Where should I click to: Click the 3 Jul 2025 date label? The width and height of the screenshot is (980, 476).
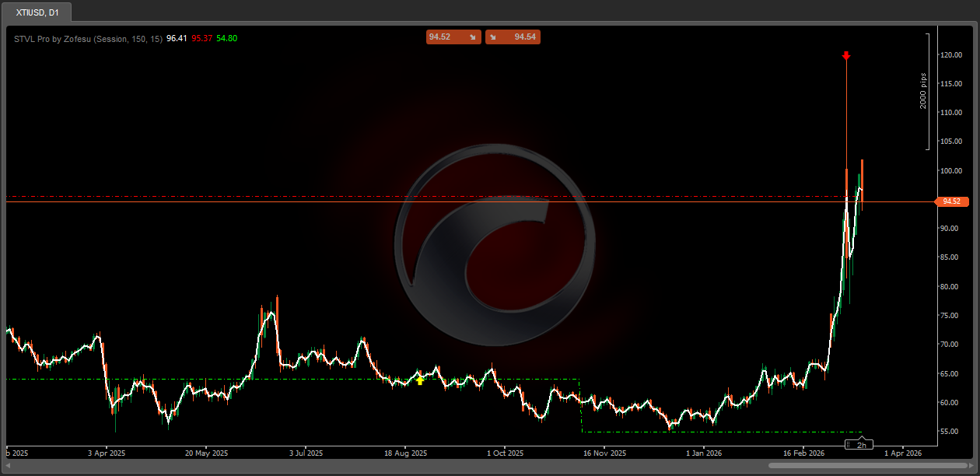[306, 452]
